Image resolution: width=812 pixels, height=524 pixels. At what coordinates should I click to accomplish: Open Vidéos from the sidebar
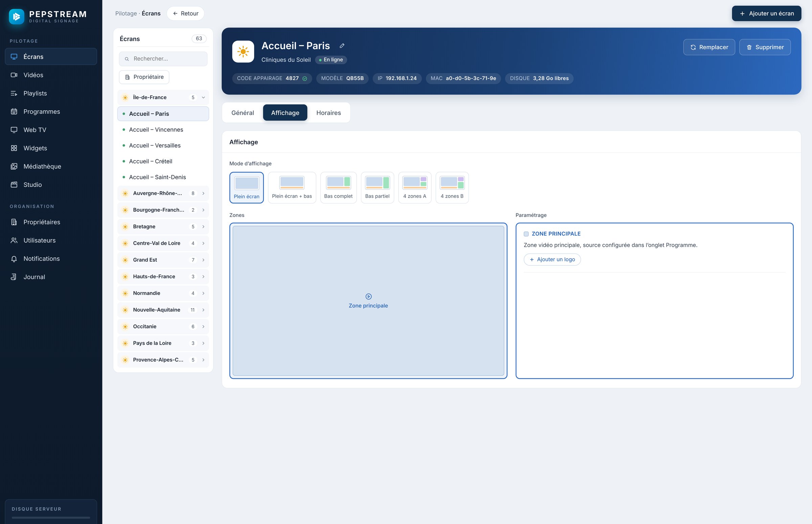click(x=51, y=75)
